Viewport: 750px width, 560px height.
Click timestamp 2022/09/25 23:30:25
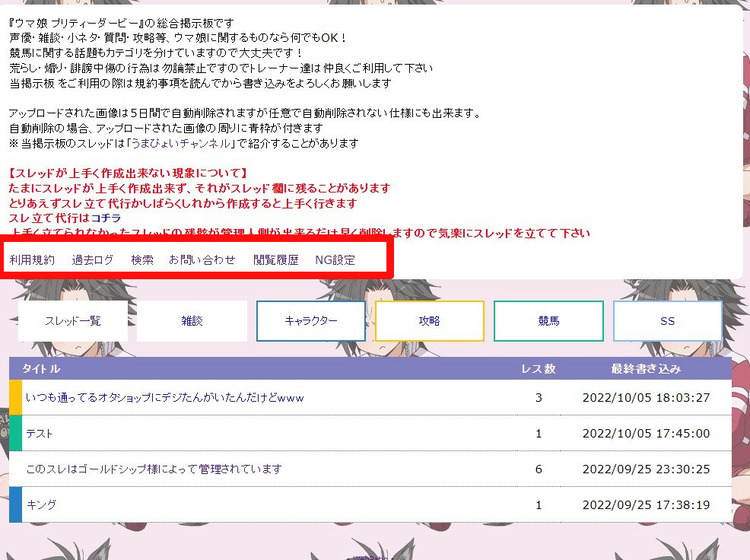[x=646, y=469]
